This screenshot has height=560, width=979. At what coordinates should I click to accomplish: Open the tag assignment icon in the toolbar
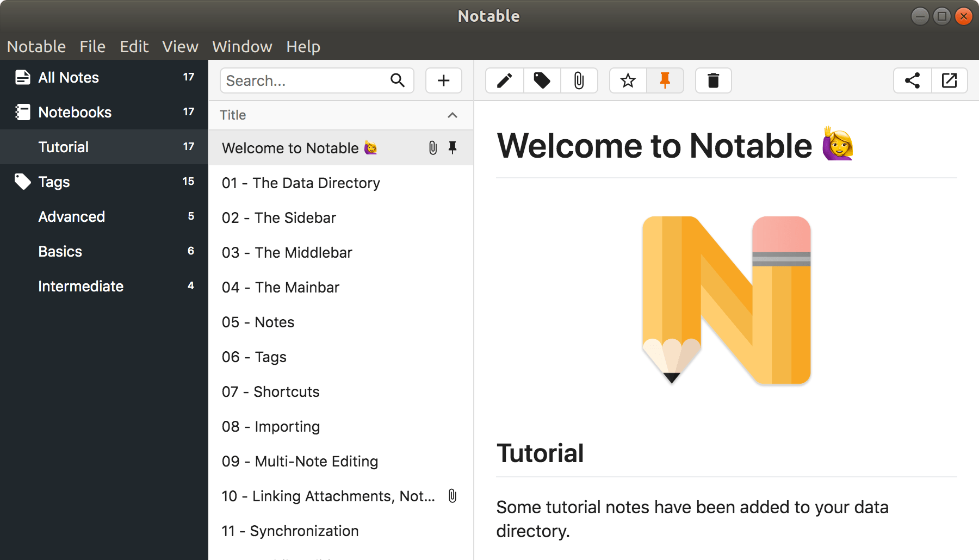(541, 80)
